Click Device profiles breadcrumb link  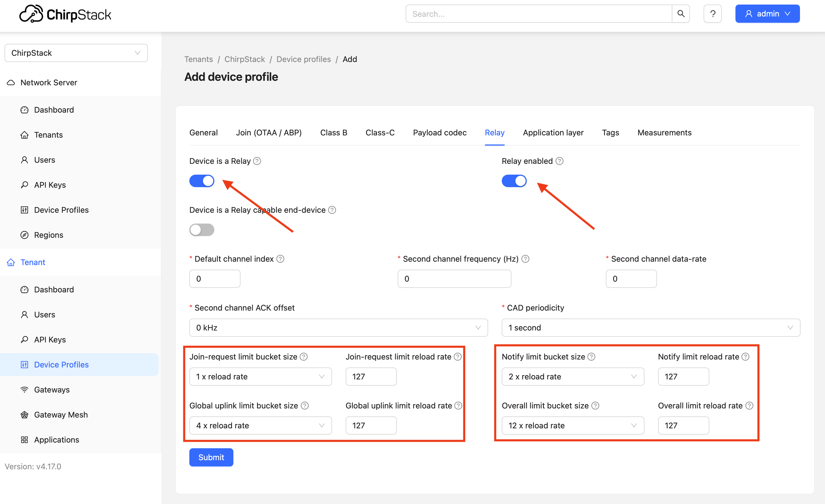tap(303, 59)
